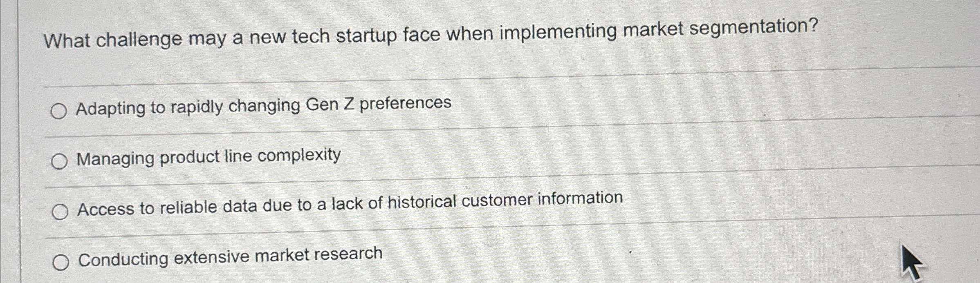Click the "Conducting extensive market research" answer text
980x283 pixels.
229,257
